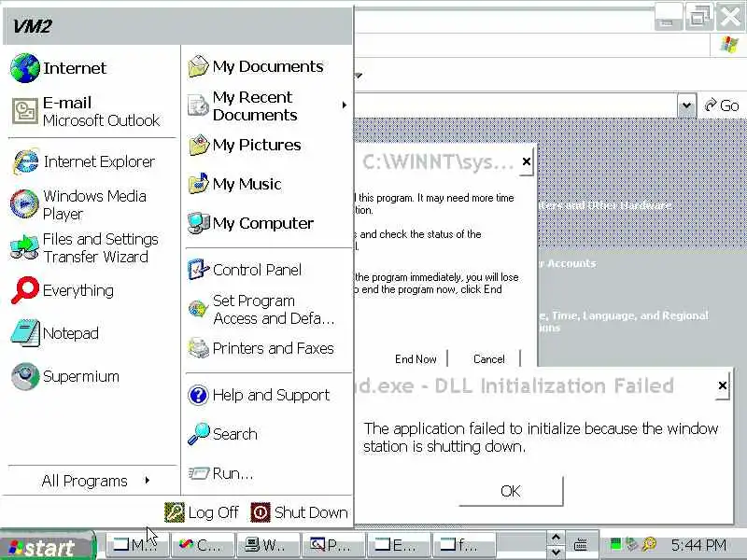Click the green tray network icon

click(x=615, y=543)
